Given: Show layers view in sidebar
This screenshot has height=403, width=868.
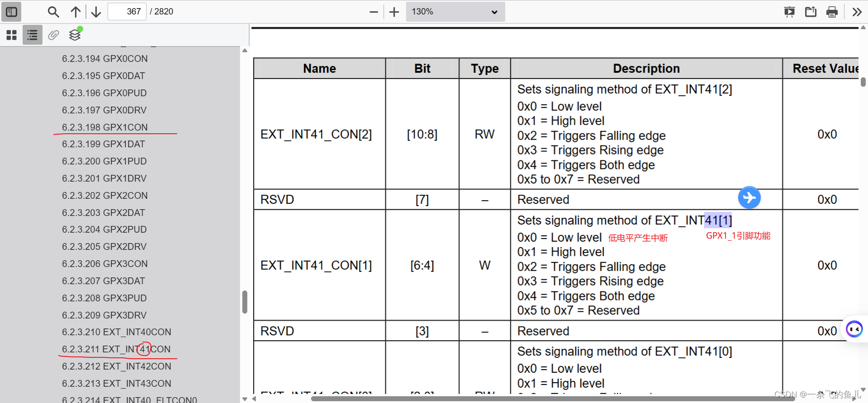Looking at the screenshot, I should (x=75, y=35).
